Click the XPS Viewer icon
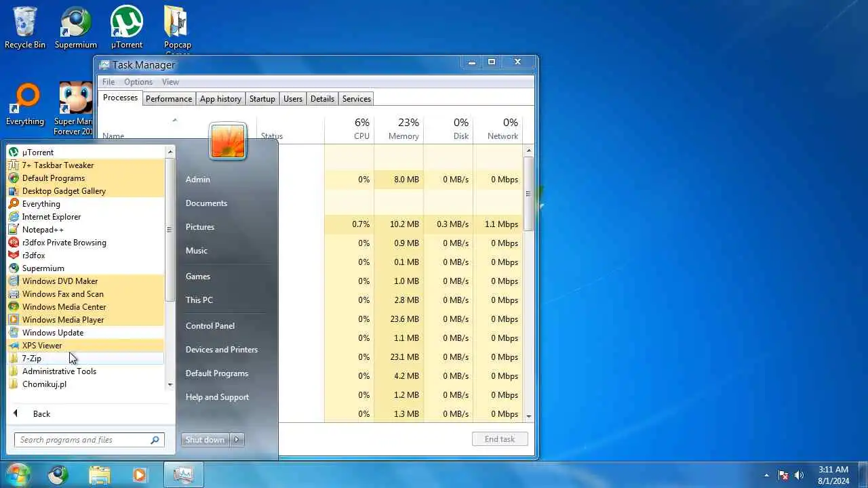 [14, 346]
